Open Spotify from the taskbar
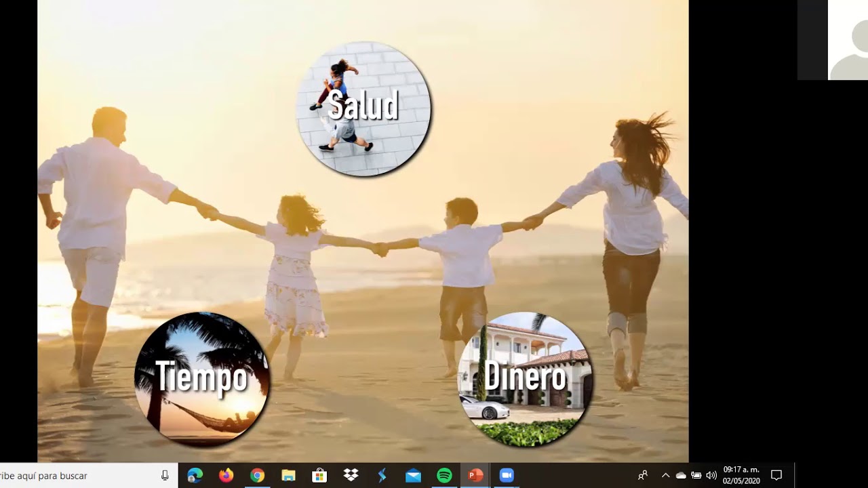 (444, 476)
